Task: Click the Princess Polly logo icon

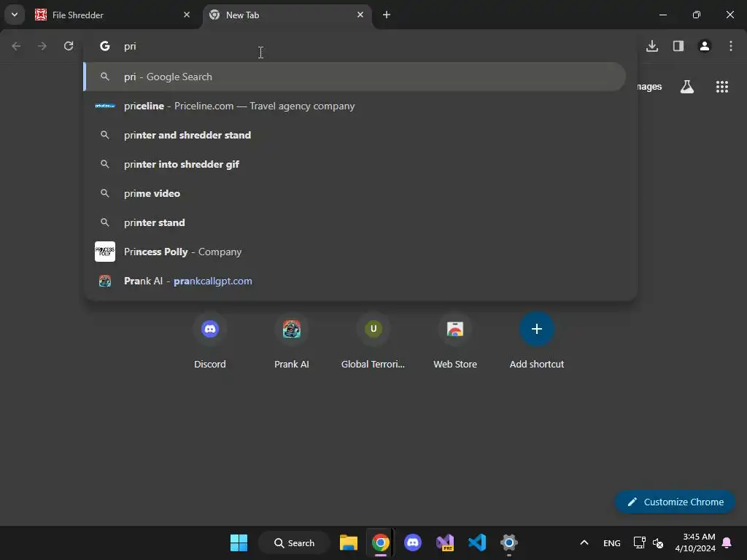Action: click(105, 252)
